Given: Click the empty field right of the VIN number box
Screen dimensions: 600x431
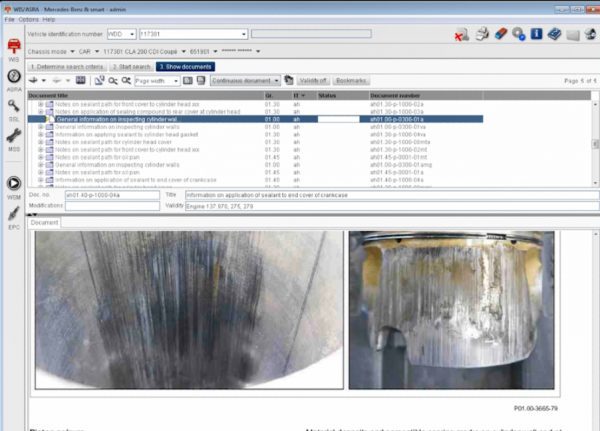Looking at the screenshot, I should pos(311,34).
